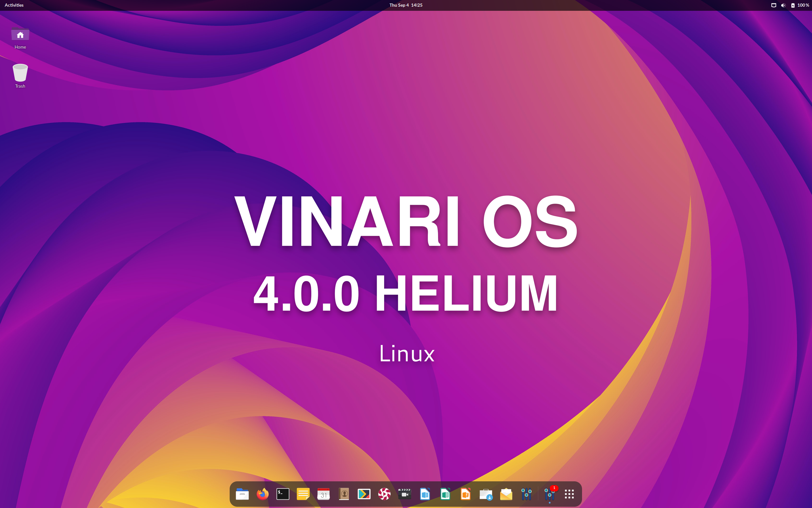The height and width of the screenshot is (508, 812).
Task: Open the yellow sticky Notes app
Action: 303,494
